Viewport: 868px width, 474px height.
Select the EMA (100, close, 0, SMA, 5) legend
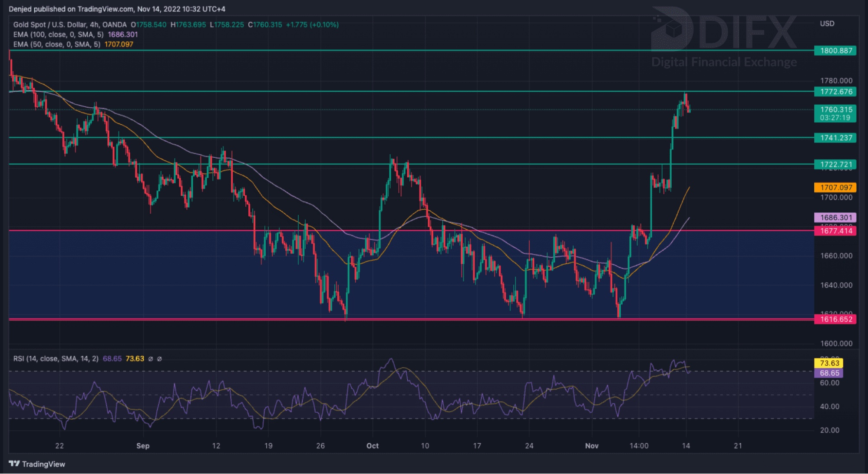(58, 35)
